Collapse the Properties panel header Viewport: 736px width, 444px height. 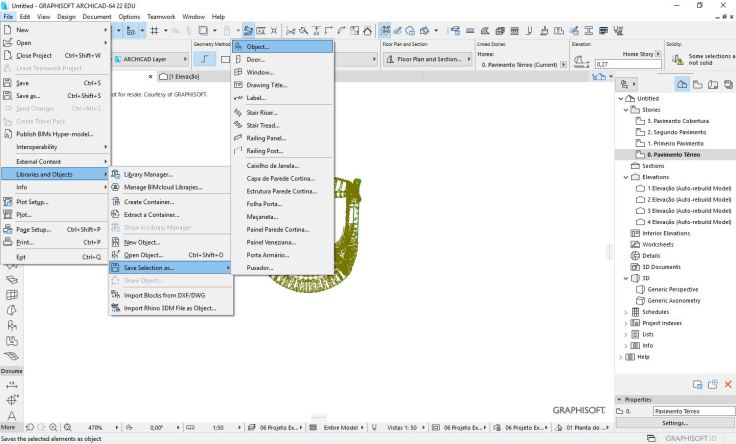(620, 399)
